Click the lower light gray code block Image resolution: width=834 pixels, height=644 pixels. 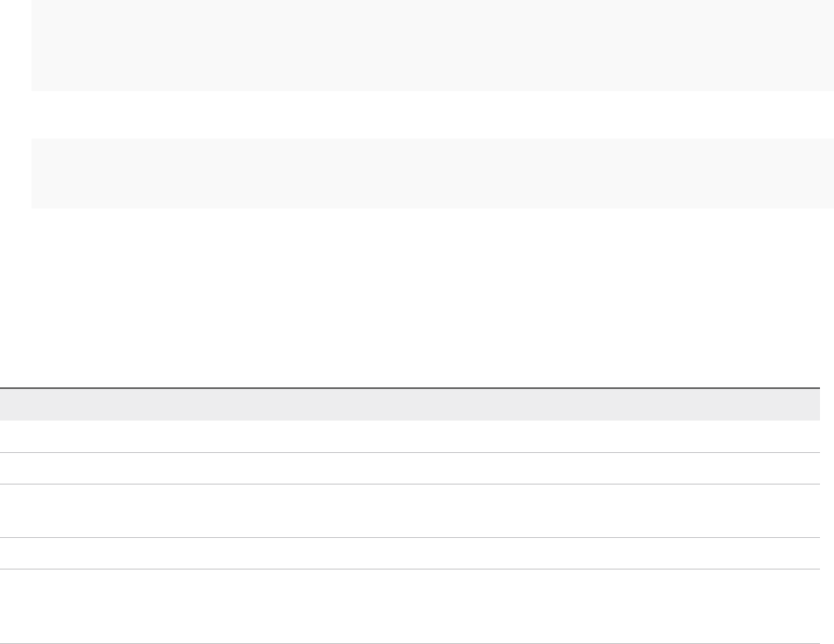433,173
